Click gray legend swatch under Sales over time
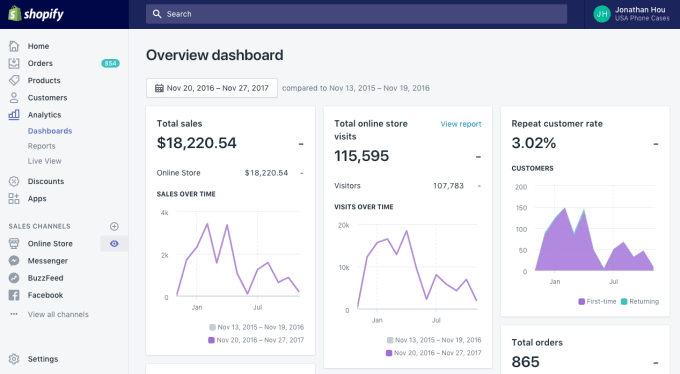 [x=212, y=327]
